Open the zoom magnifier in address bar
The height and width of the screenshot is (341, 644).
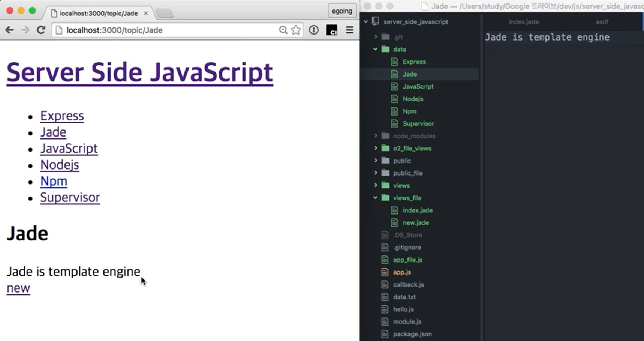(283, 30)
